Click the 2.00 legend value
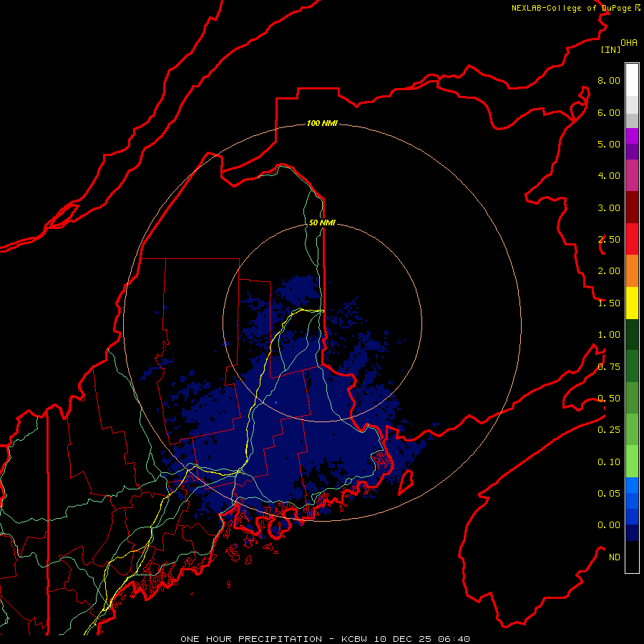Image resolution: width=644 pixels, height=644 pixels. pos(609,271)
